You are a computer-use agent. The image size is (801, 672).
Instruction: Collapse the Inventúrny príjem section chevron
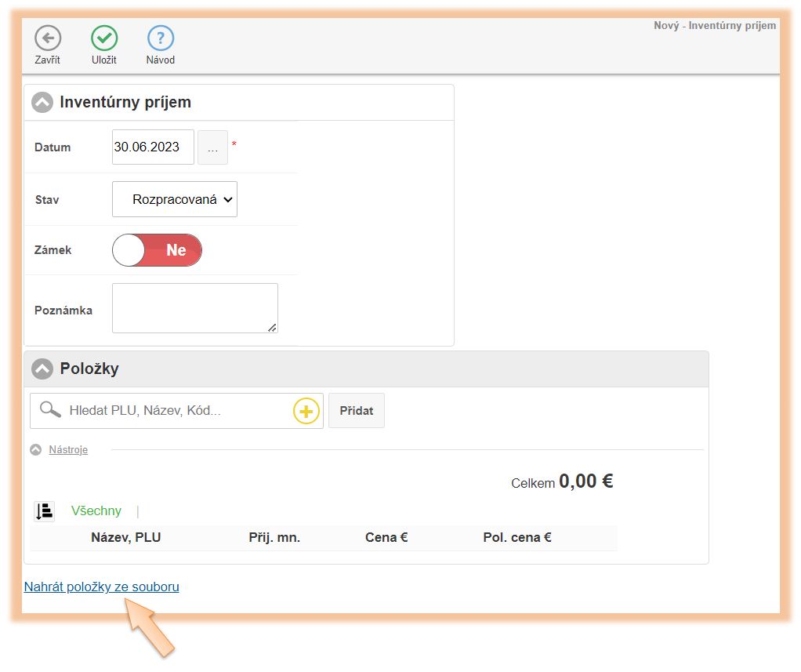(42, 103)
